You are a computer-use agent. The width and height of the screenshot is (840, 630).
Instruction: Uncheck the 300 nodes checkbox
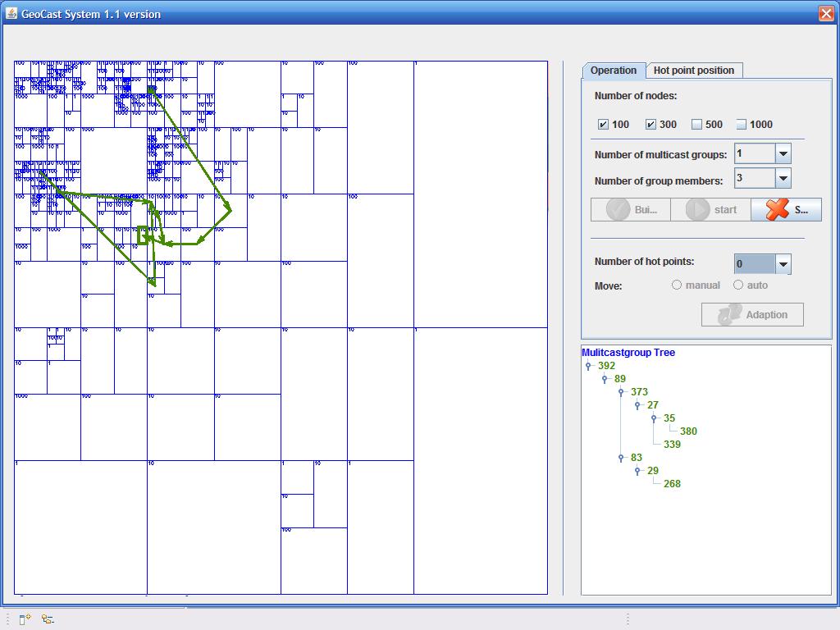click(651, 125)
